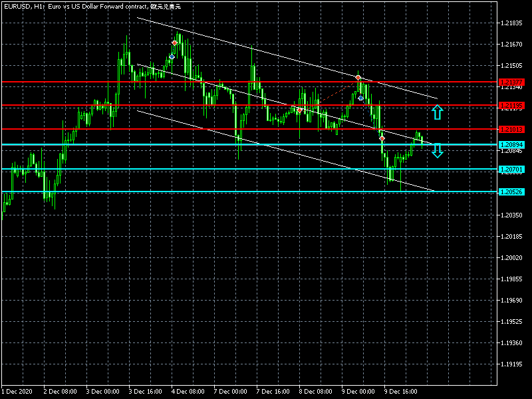Click the 1.19525 price axis value
The height and width of the screenshot is (399, 532).
(511, 322)
